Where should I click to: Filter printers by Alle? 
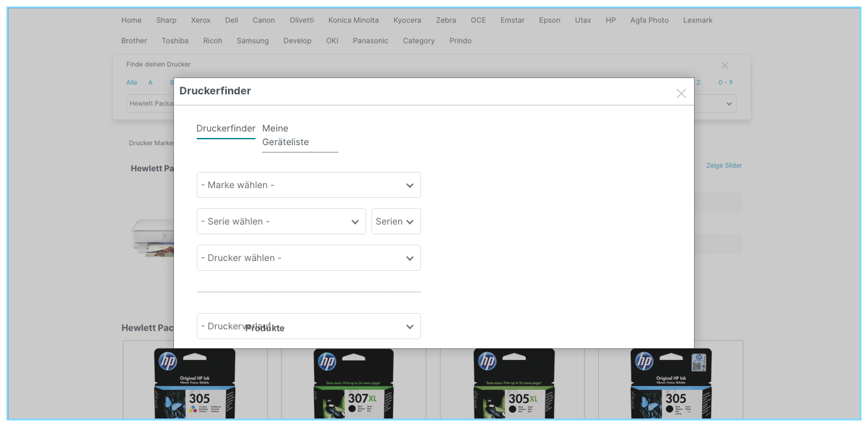point(132,83)
